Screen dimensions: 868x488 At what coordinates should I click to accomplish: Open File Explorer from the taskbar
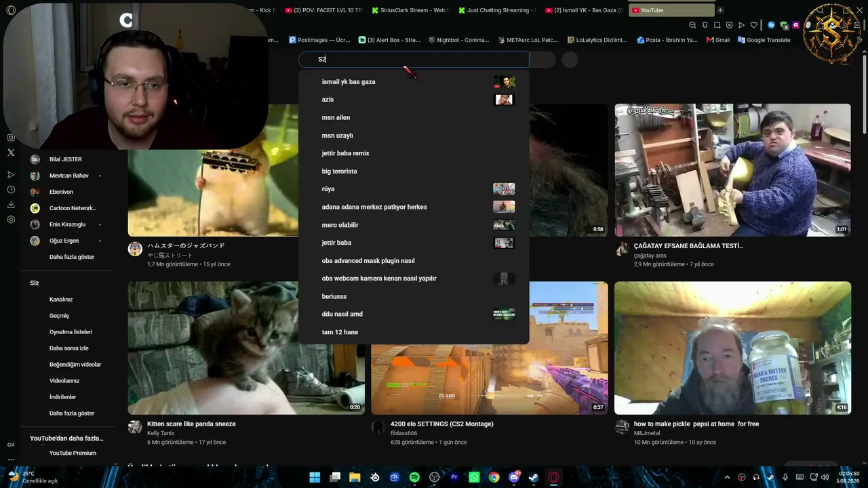click(x=355, y=477)
